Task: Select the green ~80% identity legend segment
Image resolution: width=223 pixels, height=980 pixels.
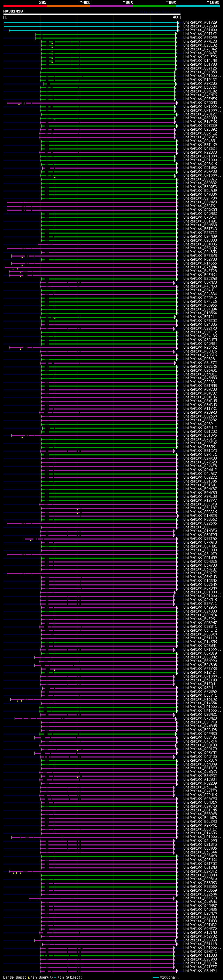Action: click(x=155, y=6)
